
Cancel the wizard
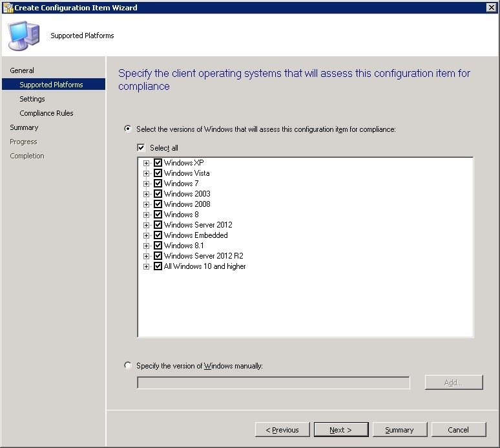(x=459, y=429)
